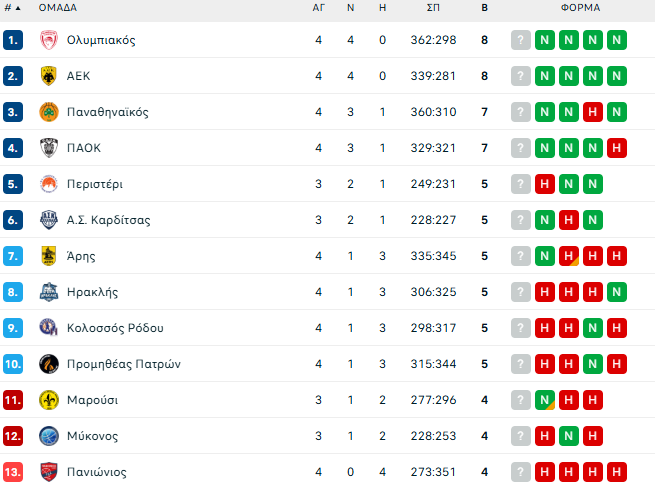Screen dimensions: 655x487
Task: Sort standings by the ΣΠ column
Action: coord(433,7)
